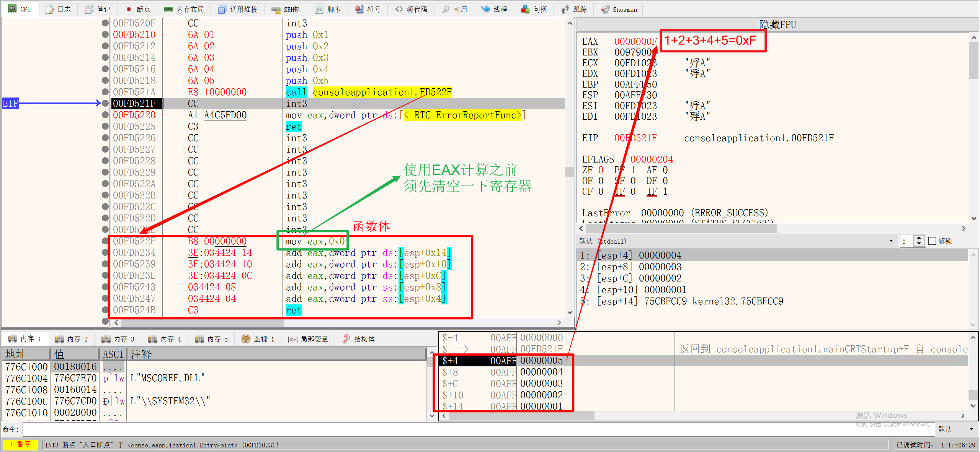Toggle the 解锁 checkbox

click(x=933, y=241)
